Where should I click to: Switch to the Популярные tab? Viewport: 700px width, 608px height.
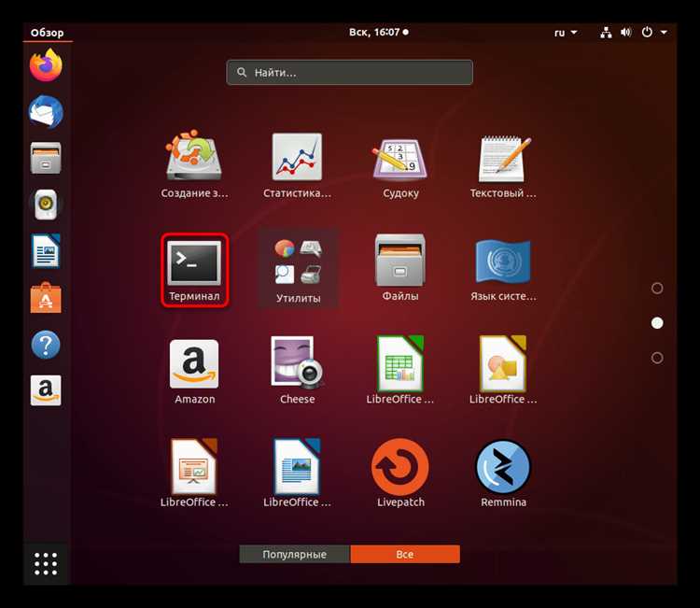(x=295, y=554)
